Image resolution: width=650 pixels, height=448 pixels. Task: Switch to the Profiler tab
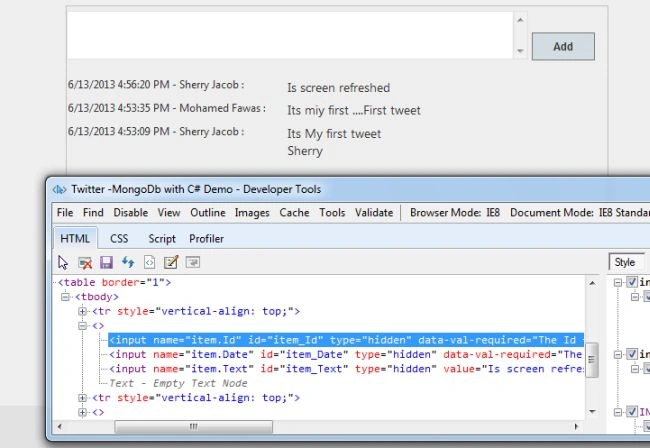tap(206, 239)
